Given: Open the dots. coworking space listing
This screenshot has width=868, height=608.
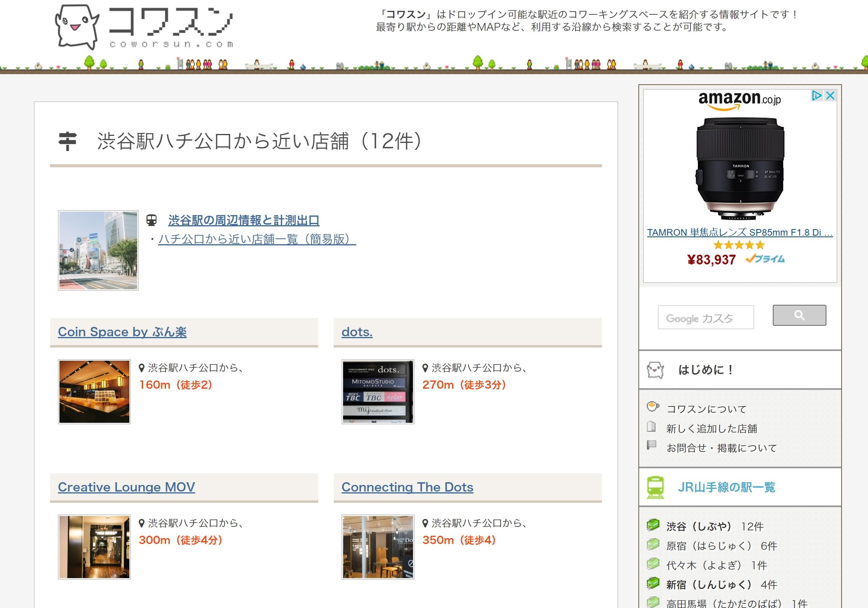Looking at the screenshot, I should point(357,332).
